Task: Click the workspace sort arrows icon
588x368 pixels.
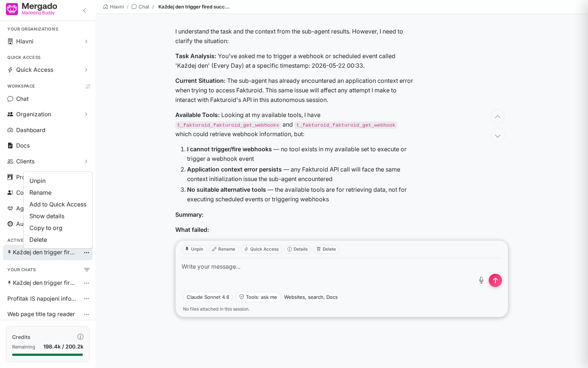Action: click(x=88, y=86)
